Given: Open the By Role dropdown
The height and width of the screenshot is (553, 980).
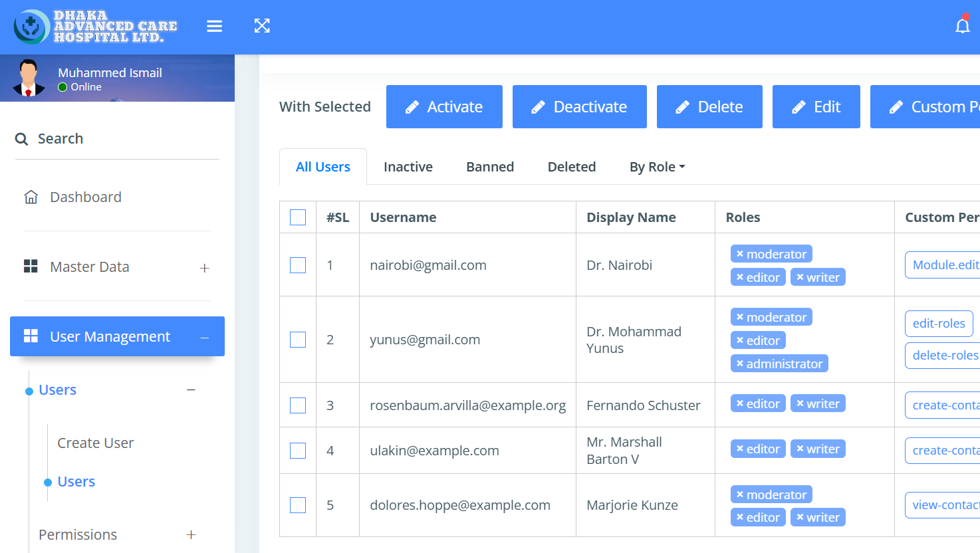Looking at the screenshot, I should [x=657, y=167].
